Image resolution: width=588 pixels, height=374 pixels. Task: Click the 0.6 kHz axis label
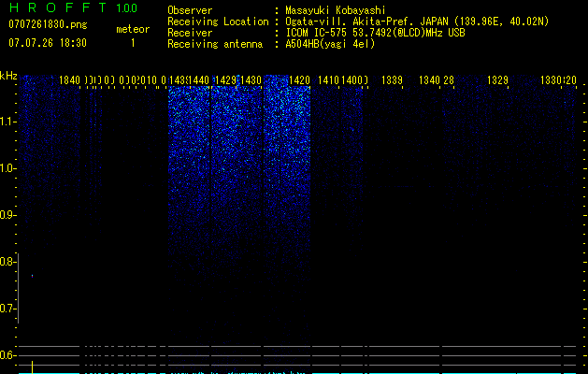click(7, 355)
